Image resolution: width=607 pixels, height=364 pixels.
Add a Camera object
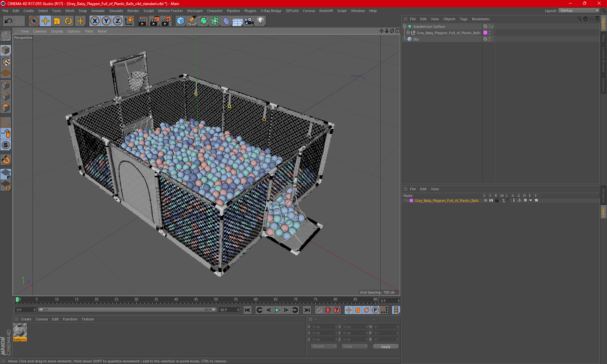tap(249, 21)
